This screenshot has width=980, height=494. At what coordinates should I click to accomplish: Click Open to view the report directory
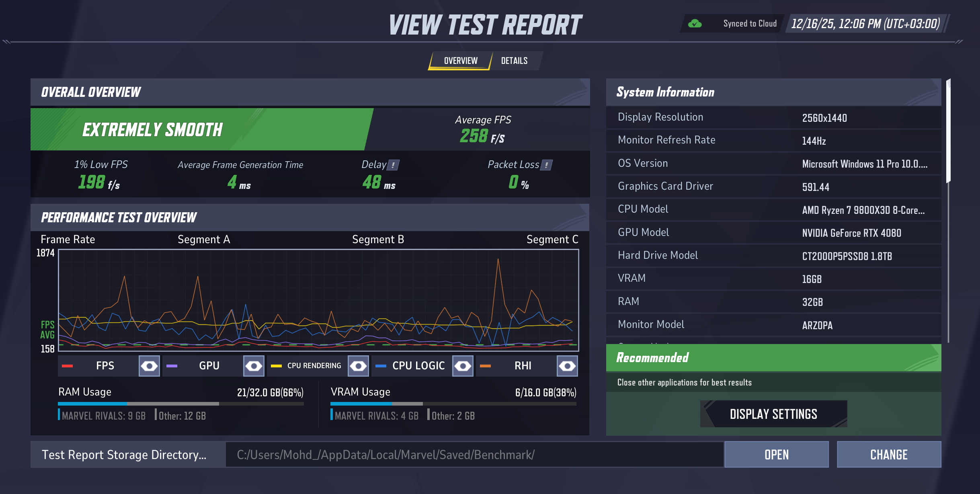(776, 454)
